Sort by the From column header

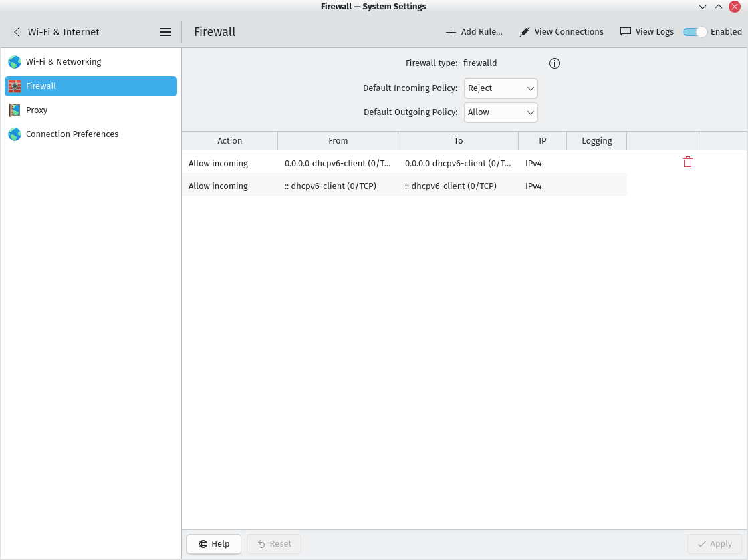tap(338, 141)
